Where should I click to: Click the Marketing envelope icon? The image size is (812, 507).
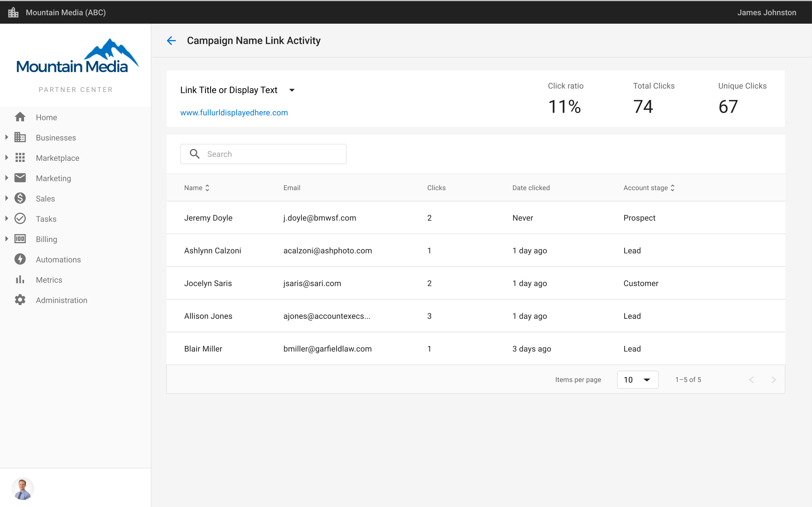(20, 178)
